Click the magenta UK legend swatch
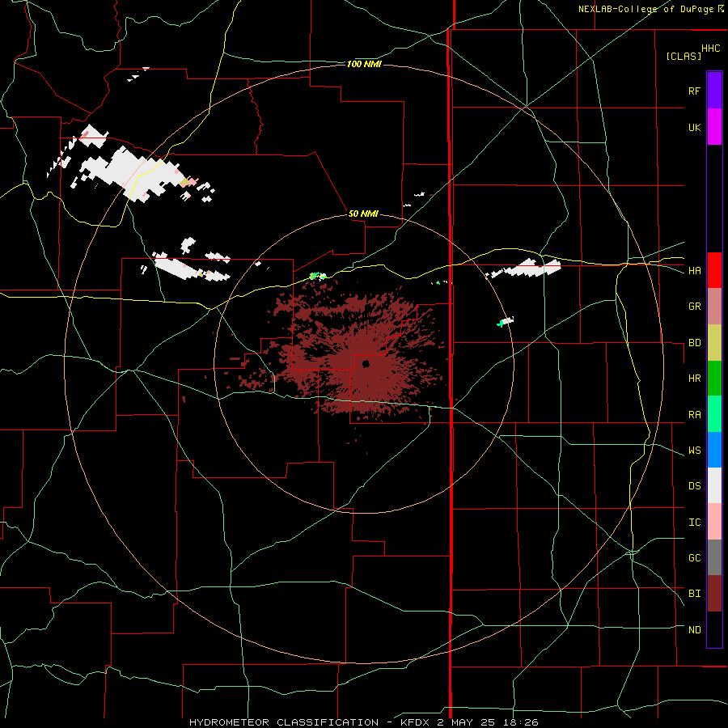The width and height of the screenshot is (728, 728). (714, 127)
